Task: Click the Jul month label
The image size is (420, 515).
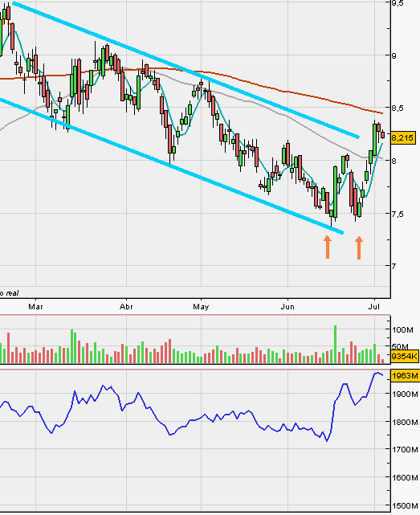Action: point(374,306)
